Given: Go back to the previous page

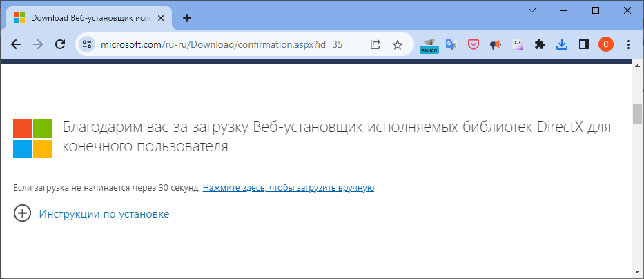Looking at the screenshot, I should click(16, 44).
